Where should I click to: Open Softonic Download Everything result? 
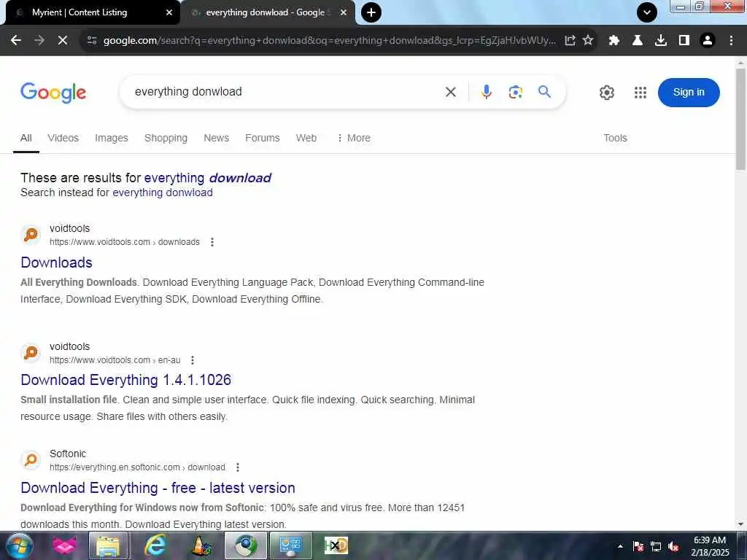pyautogui.click(x=158, y=488)
